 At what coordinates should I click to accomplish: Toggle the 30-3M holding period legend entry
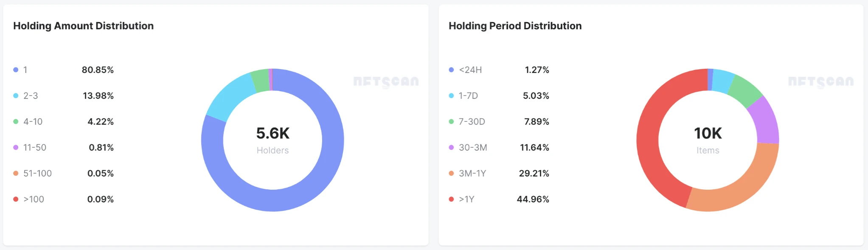pos(473,147)
